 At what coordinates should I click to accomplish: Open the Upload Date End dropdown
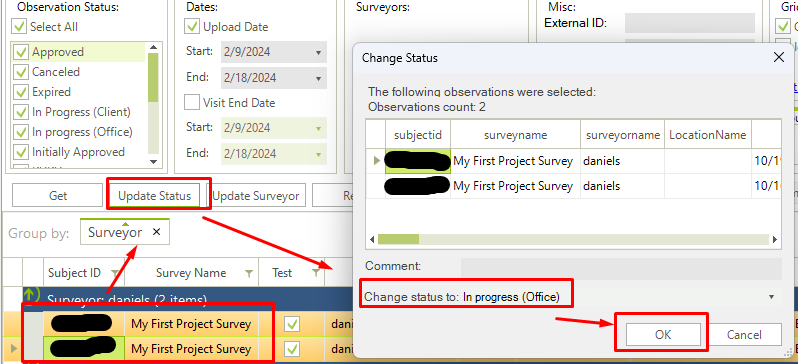click(x=319, y=78)
